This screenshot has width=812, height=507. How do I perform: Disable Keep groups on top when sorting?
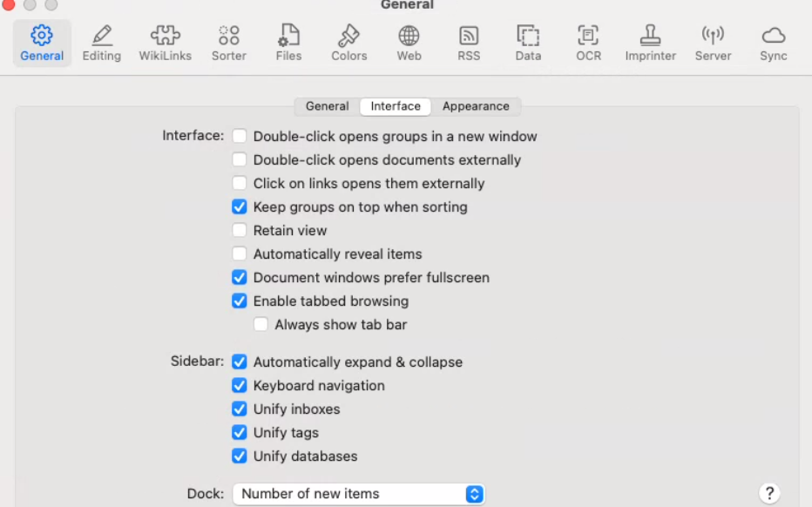pyautogui.click(x=240, y=207)
